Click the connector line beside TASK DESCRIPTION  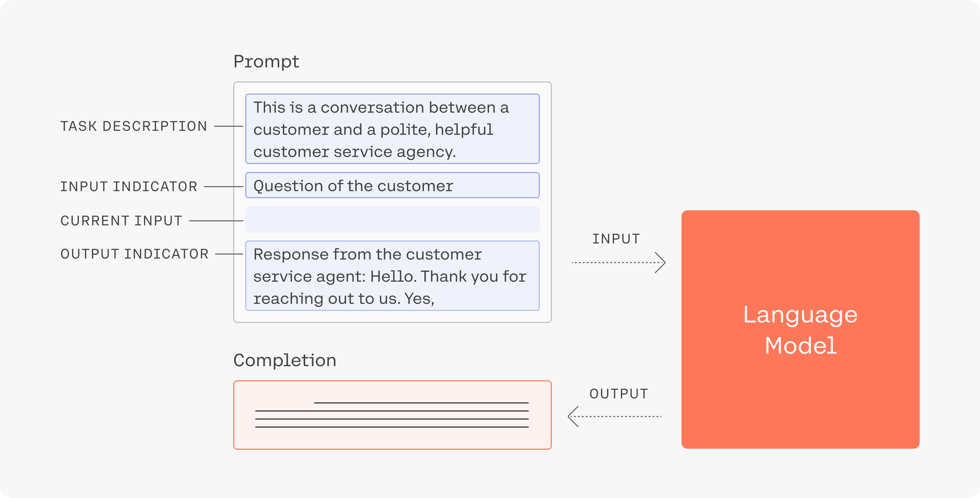pos(229,126)
